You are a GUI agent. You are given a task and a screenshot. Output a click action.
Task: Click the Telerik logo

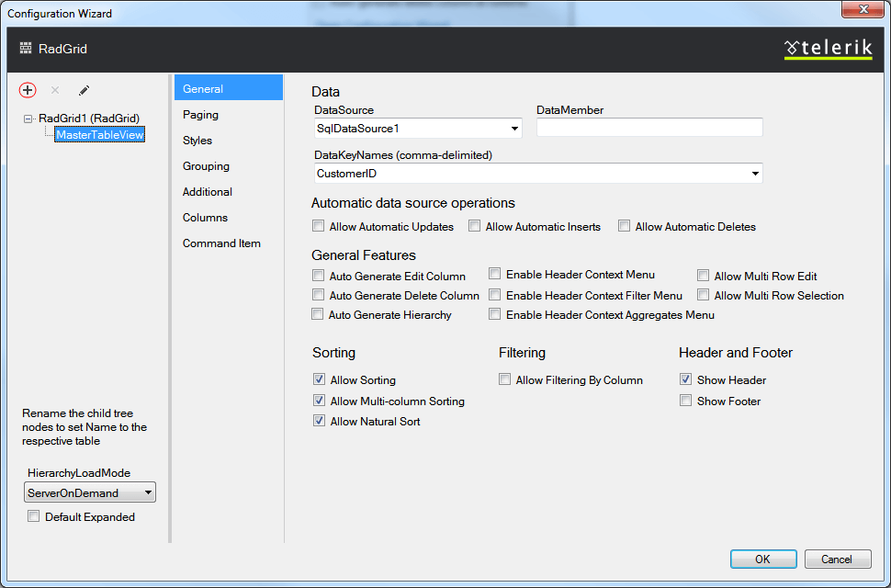[x=828, y=48]
